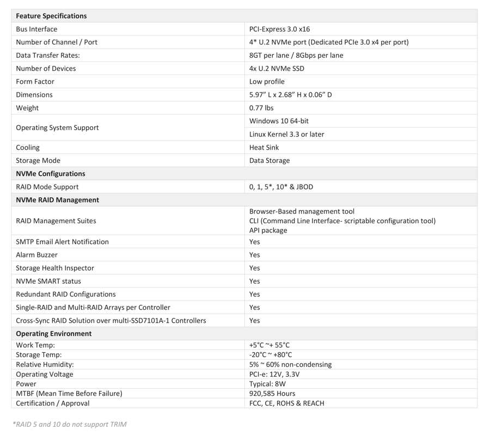Select the 920,585 Hours MTBF value
This screenshot has height=448, width=490.
[x=272, y=394]
